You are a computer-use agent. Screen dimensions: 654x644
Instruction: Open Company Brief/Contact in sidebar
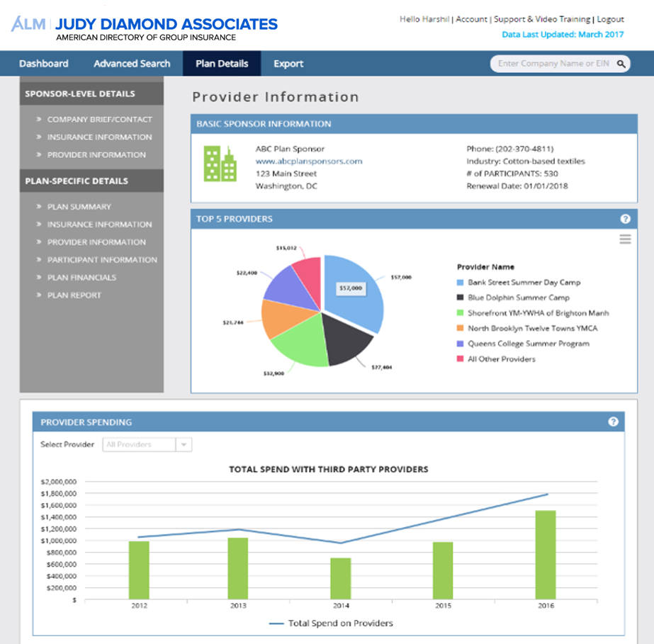pyautogui.click(x=100, y=119)
